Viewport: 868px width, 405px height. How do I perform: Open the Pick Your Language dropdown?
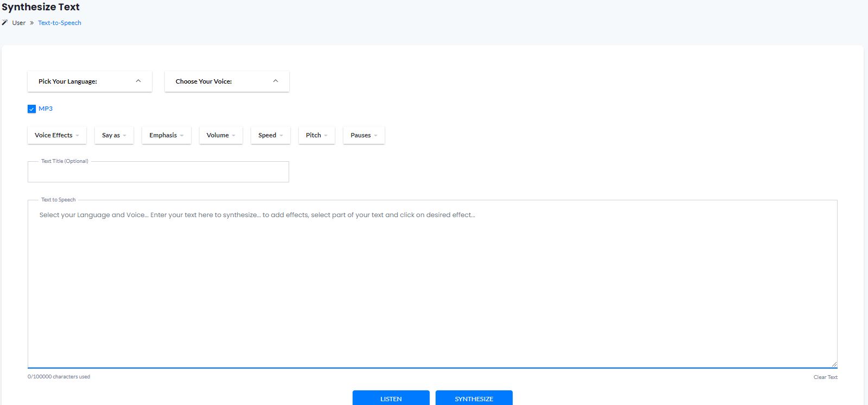(x=90, y=81)
